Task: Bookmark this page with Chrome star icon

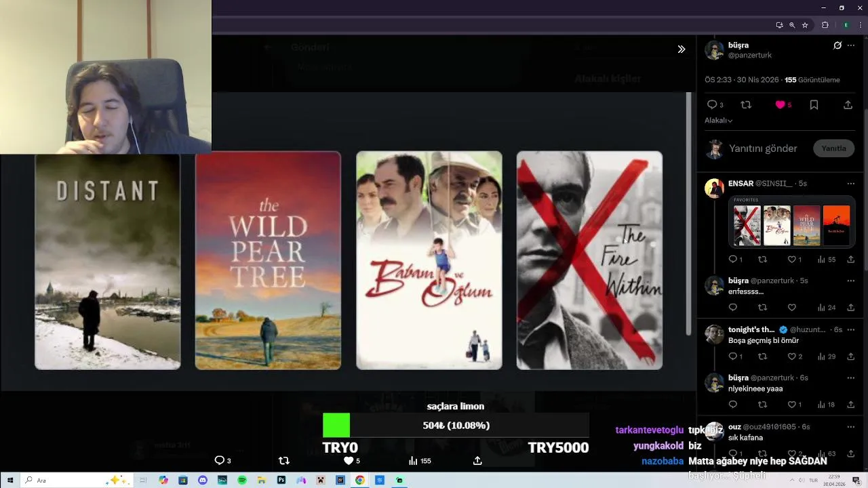Action: pyautogui.click(x=805, y=25)
